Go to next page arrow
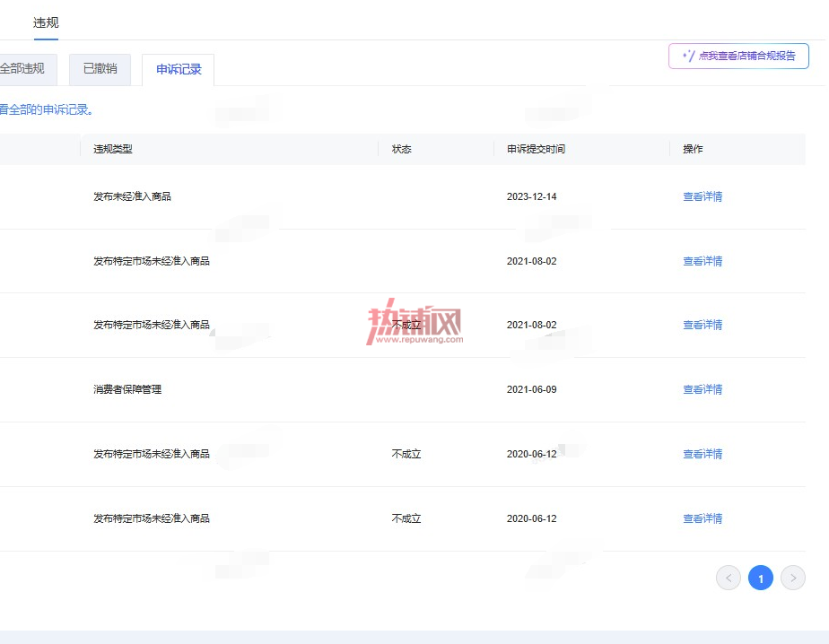 pyautogui.click(x=792, y=578)
